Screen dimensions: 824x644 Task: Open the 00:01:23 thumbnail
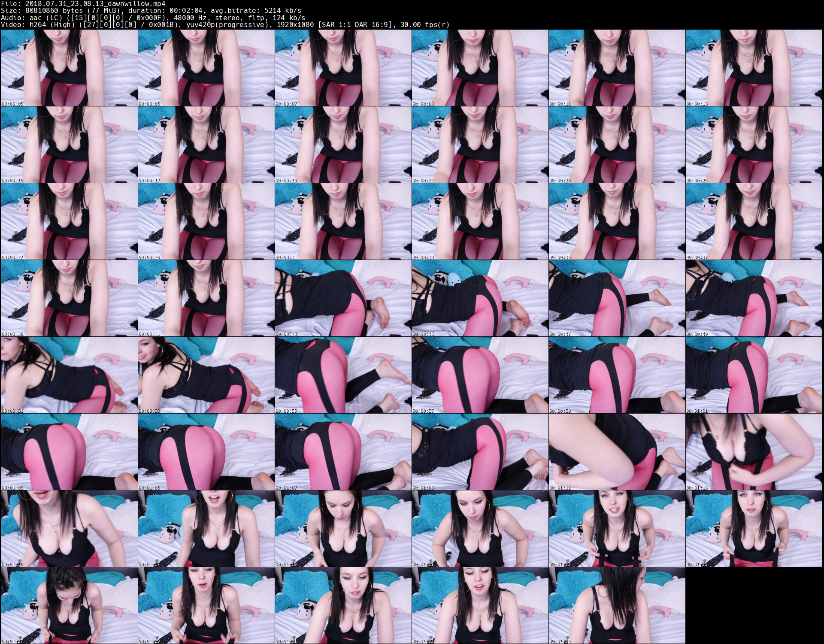click(x=617, y=529)
